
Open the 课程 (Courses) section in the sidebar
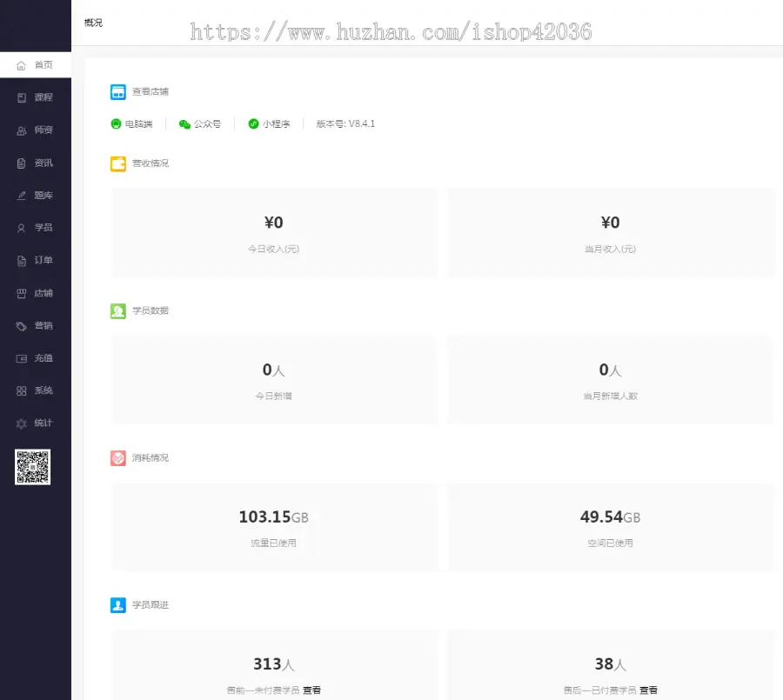coord(35,97)
